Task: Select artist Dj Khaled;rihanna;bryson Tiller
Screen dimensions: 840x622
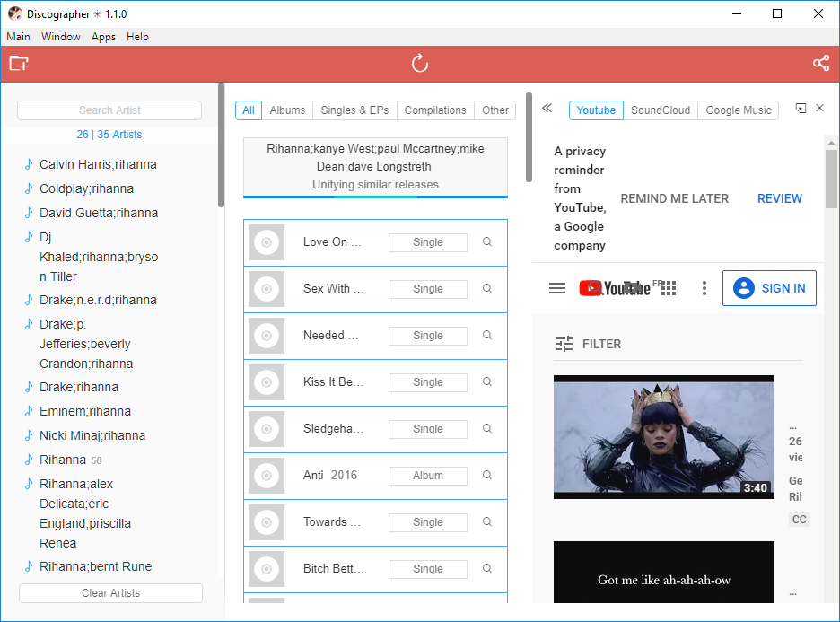Action: click(x=99, y=257)
